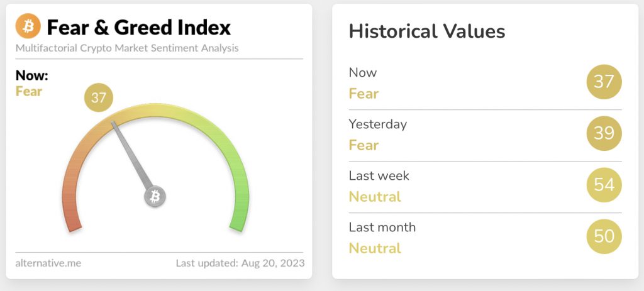The width and height of the screenshot is (644, 291).
Task: Click the Now value 37 circle
Action: point(604,82)
